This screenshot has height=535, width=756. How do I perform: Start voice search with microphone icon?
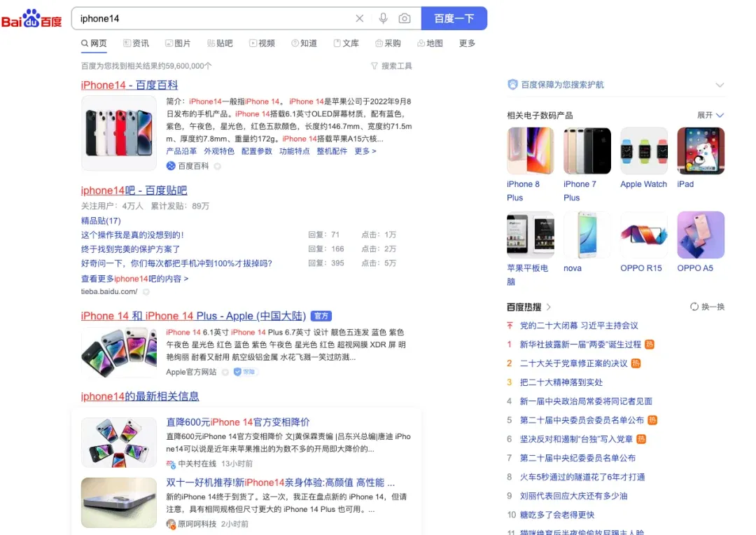tap(384, 18)
